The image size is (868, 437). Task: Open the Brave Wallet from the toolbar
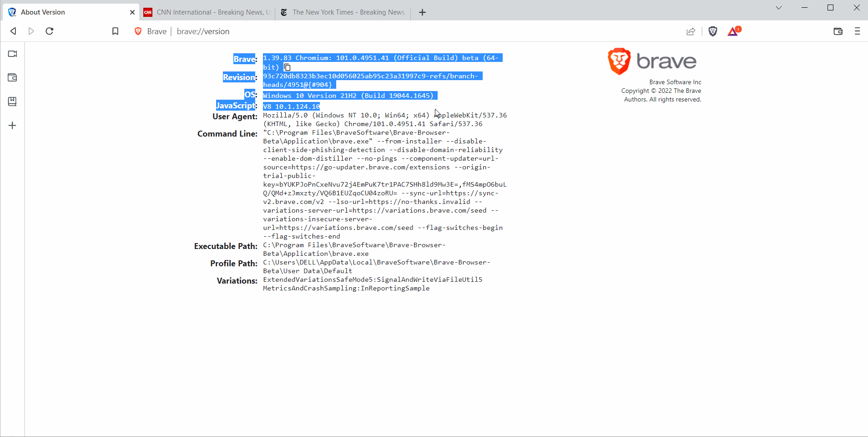838,31
